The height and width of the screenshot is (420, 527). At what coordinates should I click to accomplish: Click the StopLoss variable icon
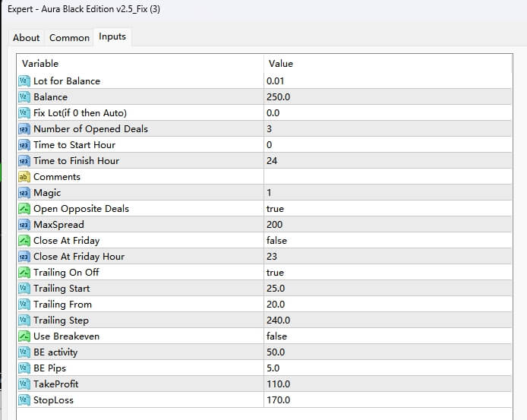24,400
